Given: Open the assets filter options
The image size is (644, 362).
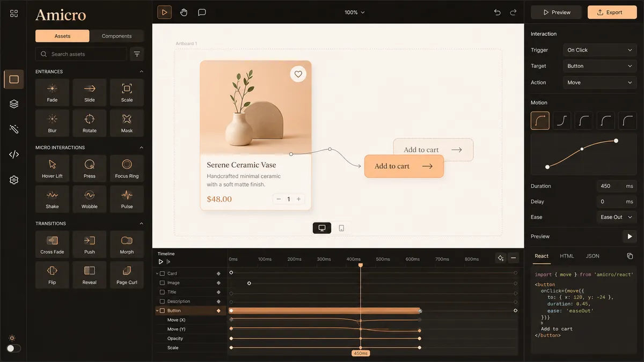Looking at the screenshot, I should (137, 54).
